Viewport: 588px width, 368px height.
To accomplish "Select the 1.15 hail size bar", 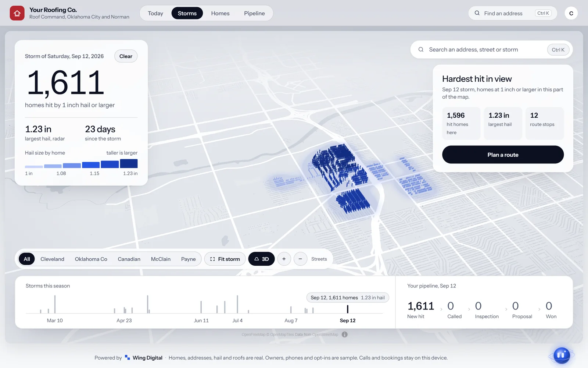I will pyautogui.click(x=91, y=165).
